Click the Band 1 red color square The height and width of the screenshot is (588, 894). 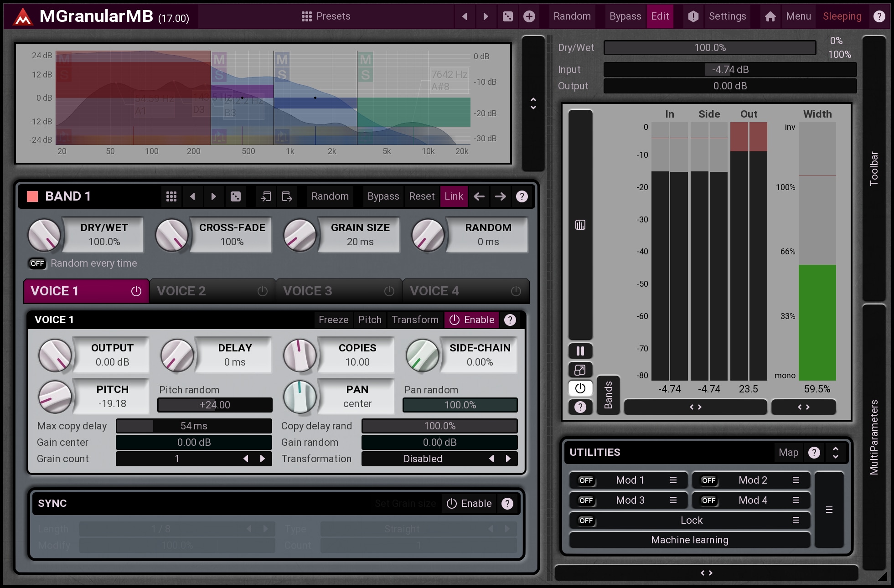click(32, 196)
